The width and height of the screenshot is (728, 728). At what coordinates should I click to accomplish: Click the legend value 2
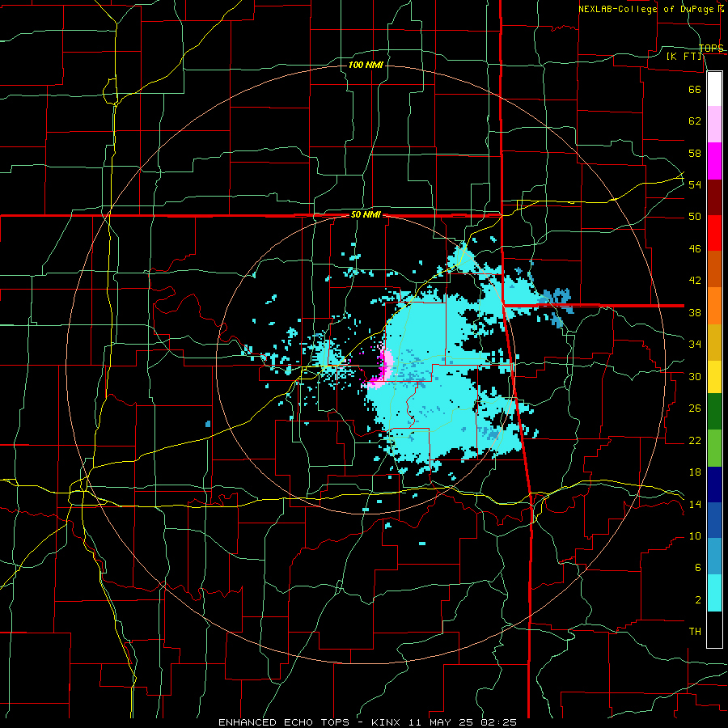click(698, 599)
